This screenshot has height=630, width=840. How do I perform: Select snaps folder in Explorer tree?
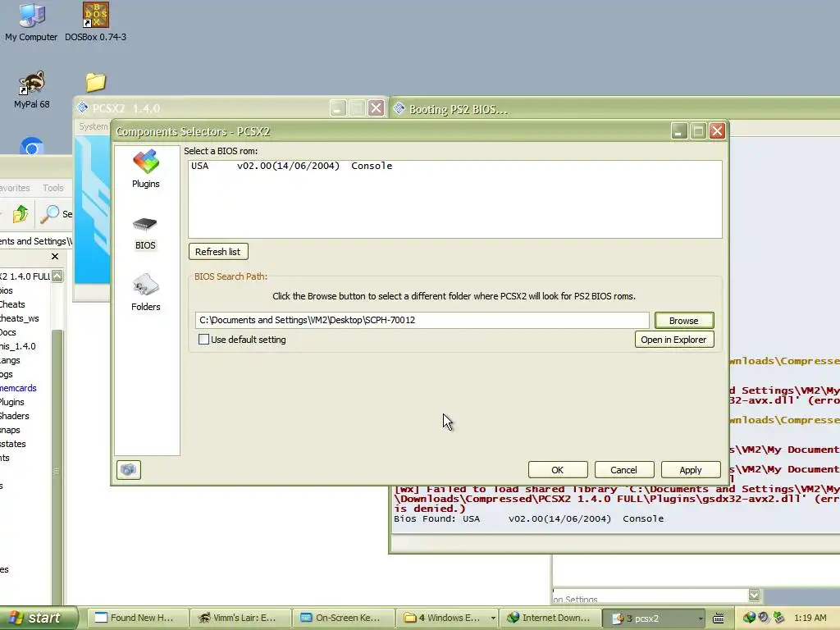(10, 430)
